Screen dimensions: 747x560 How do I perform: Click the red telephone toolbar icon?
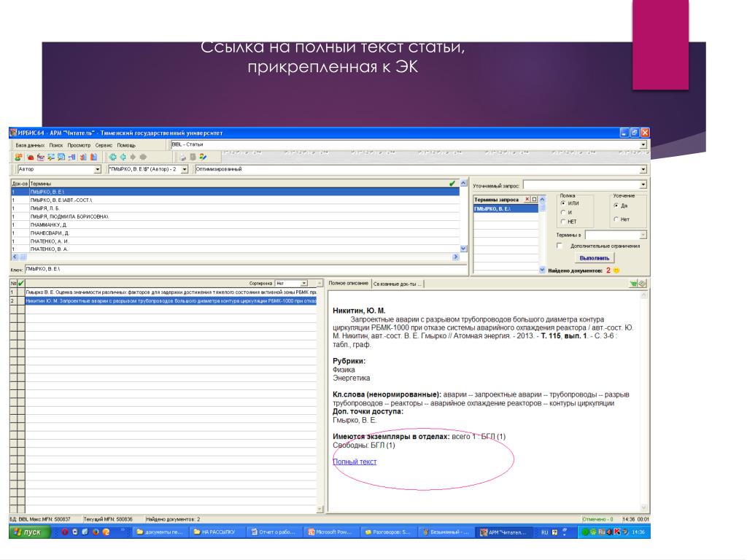click(x=31, y=157)
